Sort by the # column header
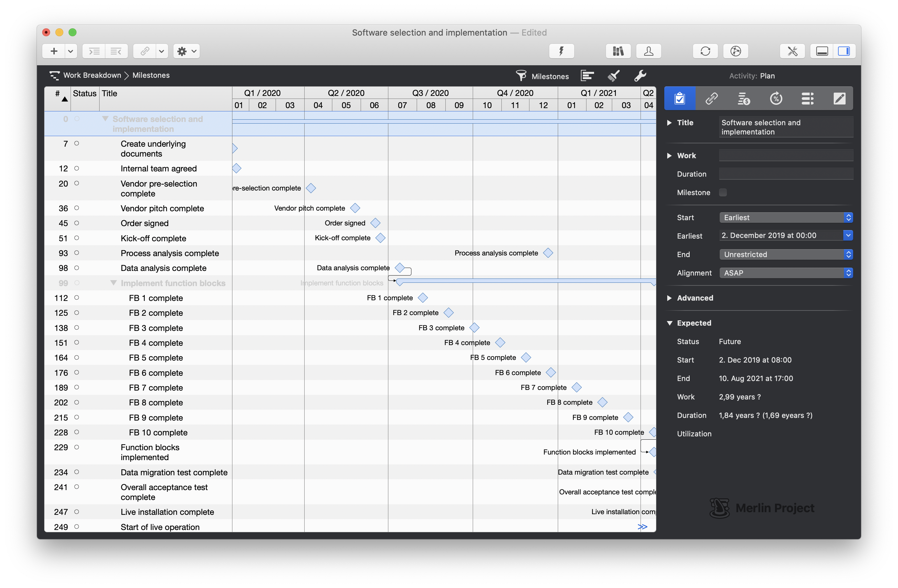Screen dimensions: 898x588 pos(57,98)
